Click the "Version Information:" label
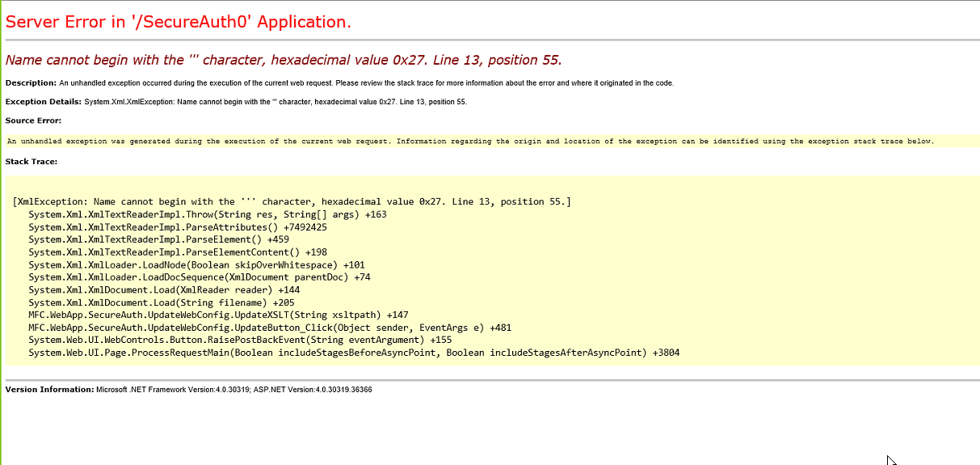Viewport: 980px width, 465px height. click(49, 390)
